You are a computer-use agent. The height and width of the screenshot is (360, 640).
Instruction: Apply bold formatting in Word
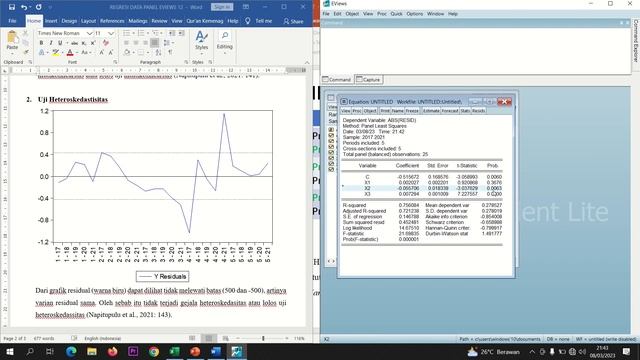tap(41, 43)
